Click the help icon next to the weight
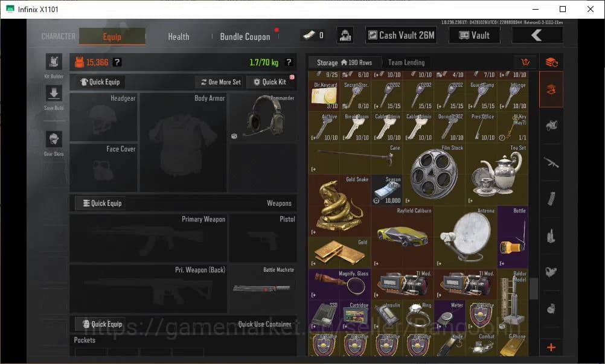605x364 pixels. (289, 62)
